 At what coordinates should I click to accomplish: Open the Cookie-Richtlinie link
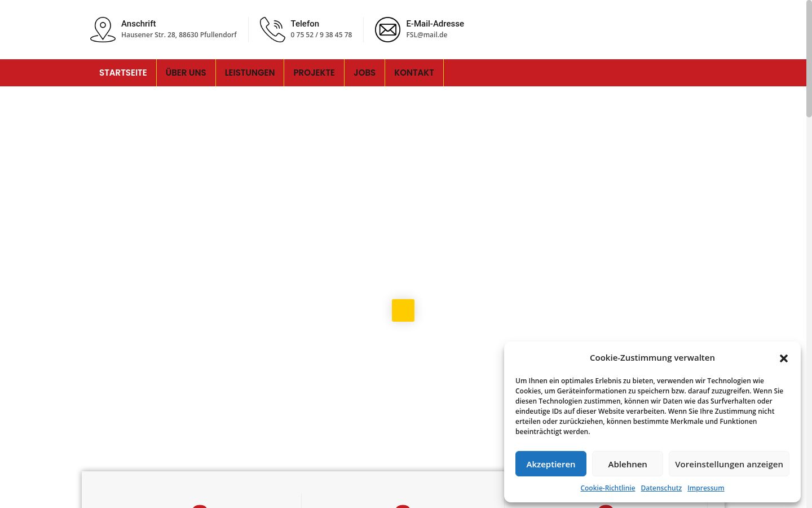608,488
